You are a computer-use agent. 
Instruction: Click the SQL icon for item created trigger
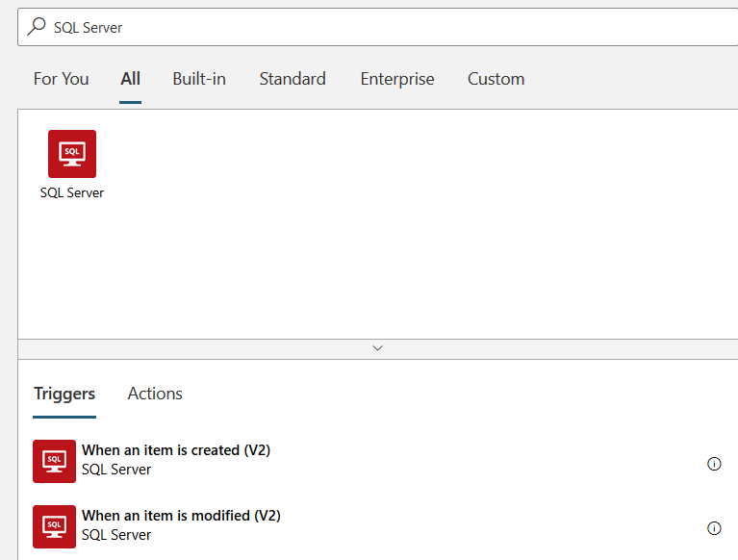point(54,461)
